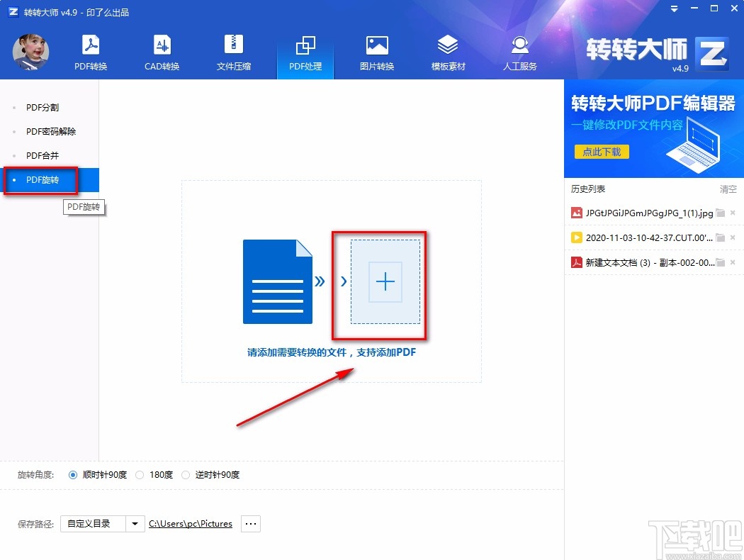This screenshot has width=744, height=560.
Task: Select the CAD转换 function
Action: [162, 52]
